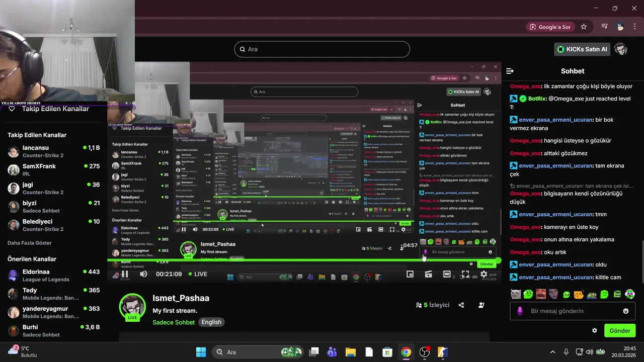Select the green headphones blob emote
The height and width of the screenshot is (362, 644).
630,294
